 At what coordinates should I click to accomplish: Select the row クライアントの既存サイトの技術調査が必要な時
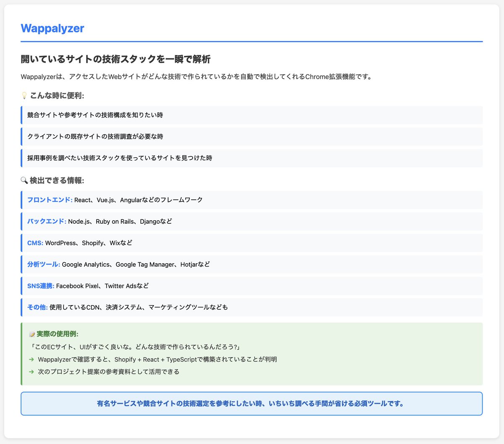[x=252, y=137]
